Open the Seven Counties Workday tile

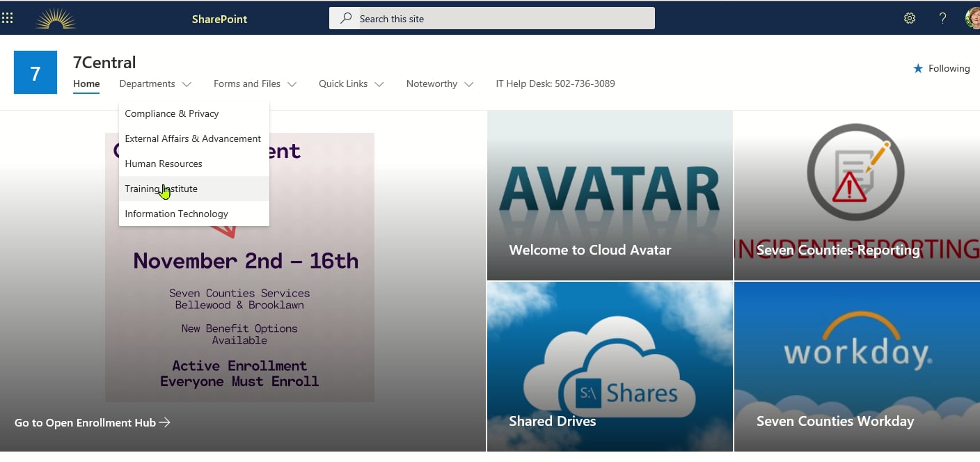pyautogui.click(x=857, y=367)
